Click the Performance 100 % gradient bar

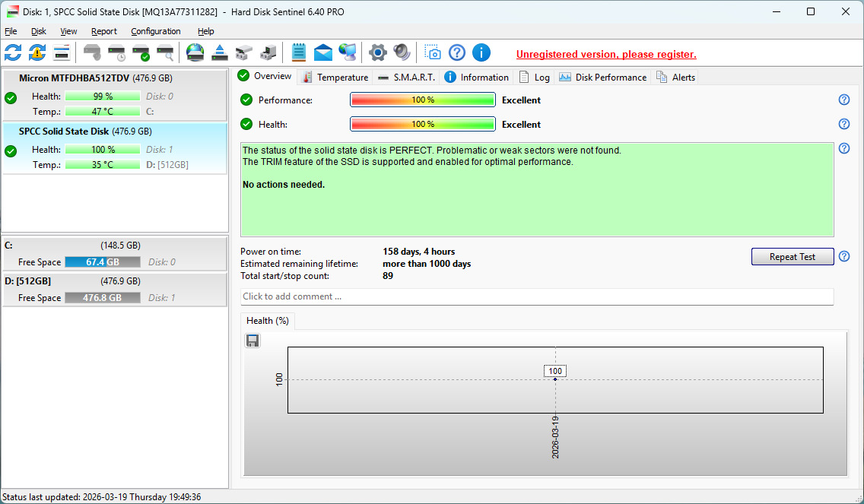click(x=423, y=100)
